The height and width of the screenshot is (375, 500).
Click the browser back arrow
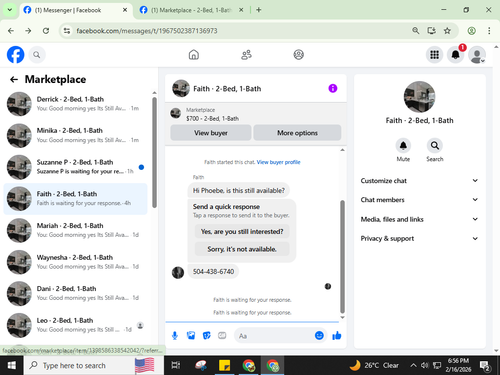click(11, 31)
